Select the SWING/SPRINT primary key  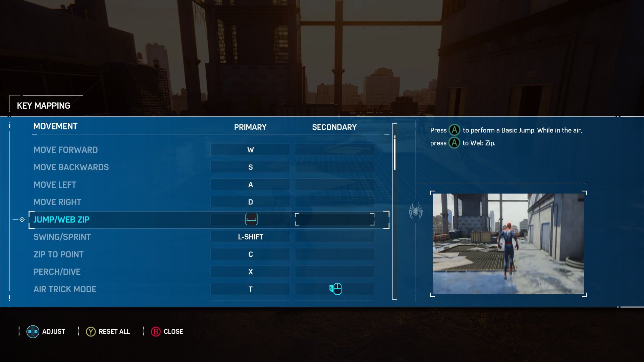pos(250,237)
